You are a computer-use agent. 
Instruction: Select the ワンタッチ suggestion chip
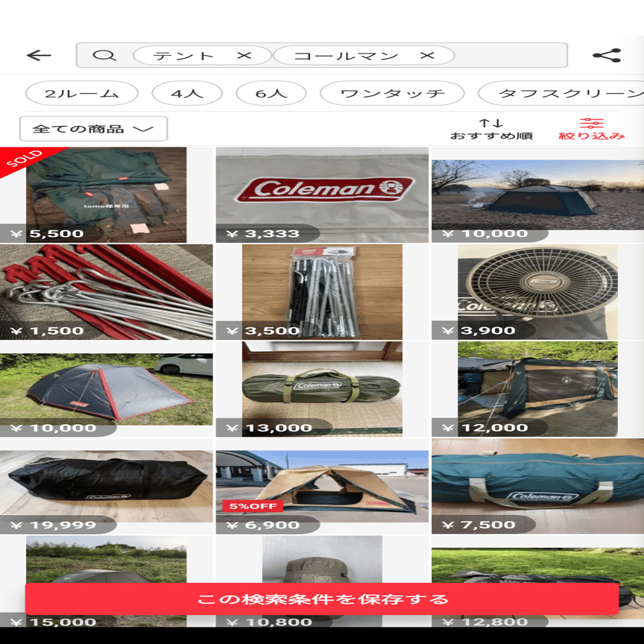[392, 93]
